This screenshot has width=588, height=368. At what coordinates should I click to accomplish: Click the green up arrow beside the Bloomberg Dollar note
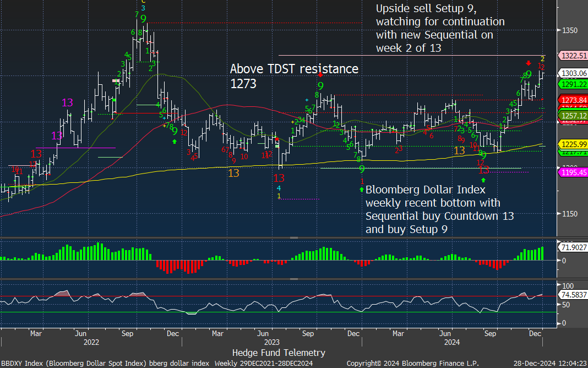[x=362, y=190]
